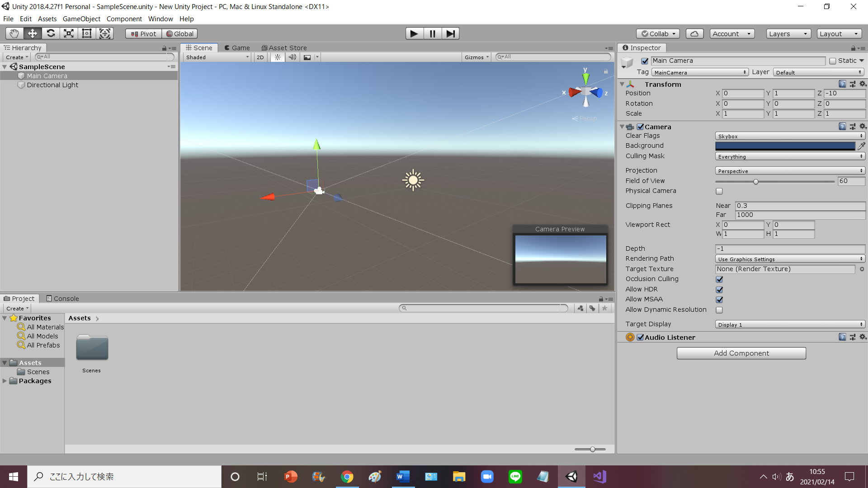Pick Background color with eyedropper
The width and height of the screenshot is (868, 488).
862,145
